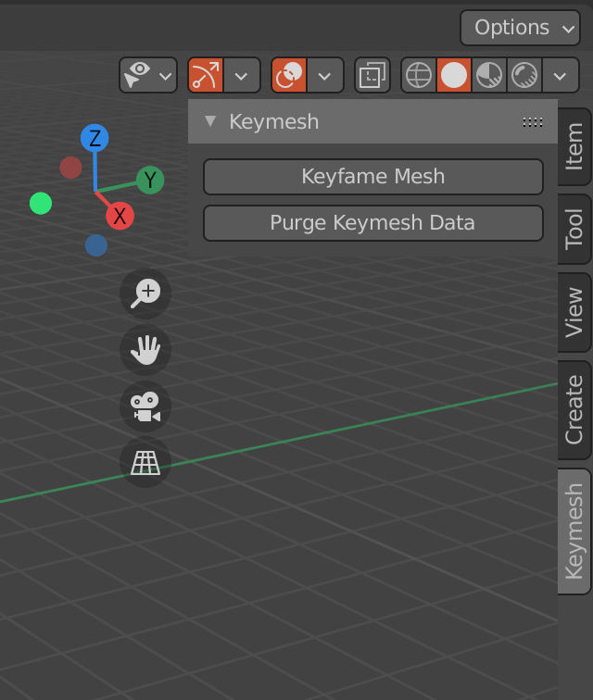Expand the overlays settings dropdown arrow
Viewport: 593px width, 700px height.
[325, 75]
